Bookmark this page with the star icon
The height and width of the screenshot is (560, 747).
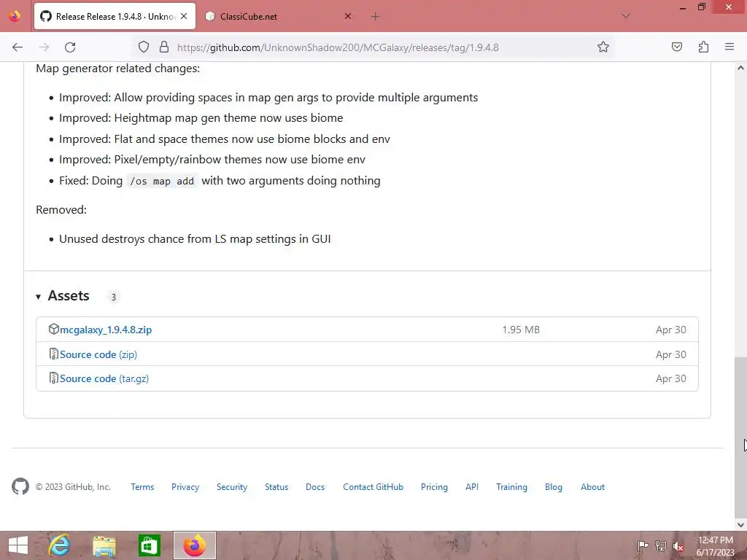[603, 47]
